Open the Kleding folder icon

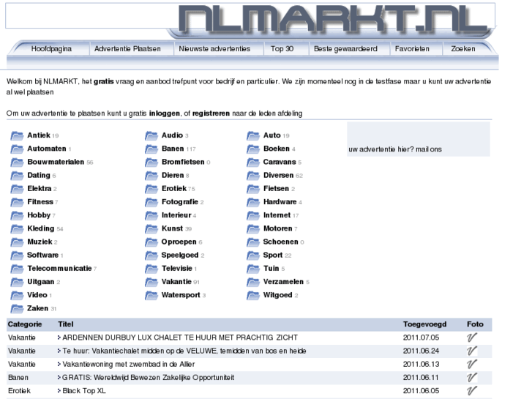click(x=17, y=228)
